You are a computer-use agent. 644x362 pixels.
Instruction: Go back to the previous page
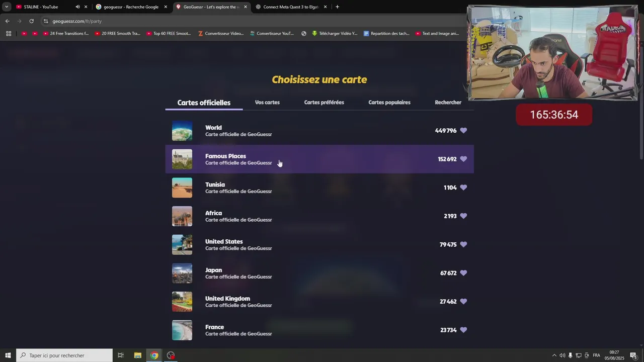click(x=7, y=21)
